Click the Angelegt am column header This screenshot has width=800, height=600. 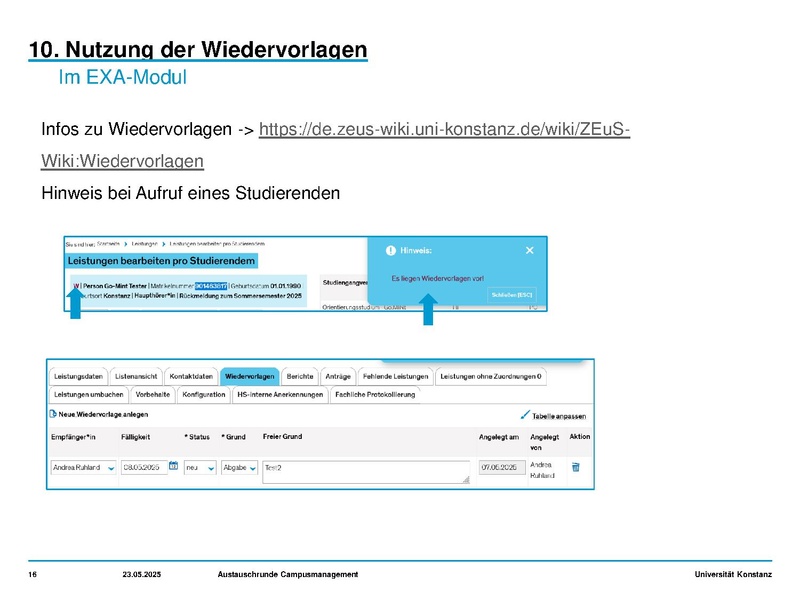click(499, 437)
